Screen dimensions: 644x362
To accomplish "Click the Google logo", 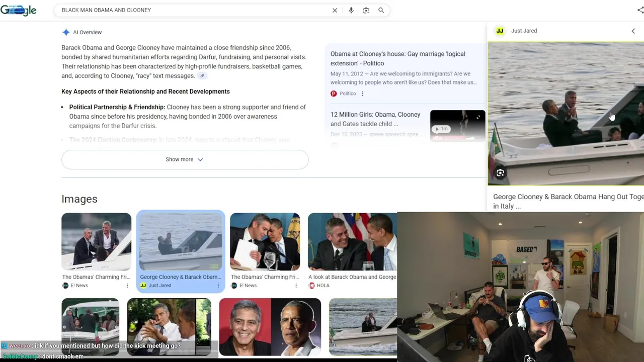I will [x=18, y=10].
